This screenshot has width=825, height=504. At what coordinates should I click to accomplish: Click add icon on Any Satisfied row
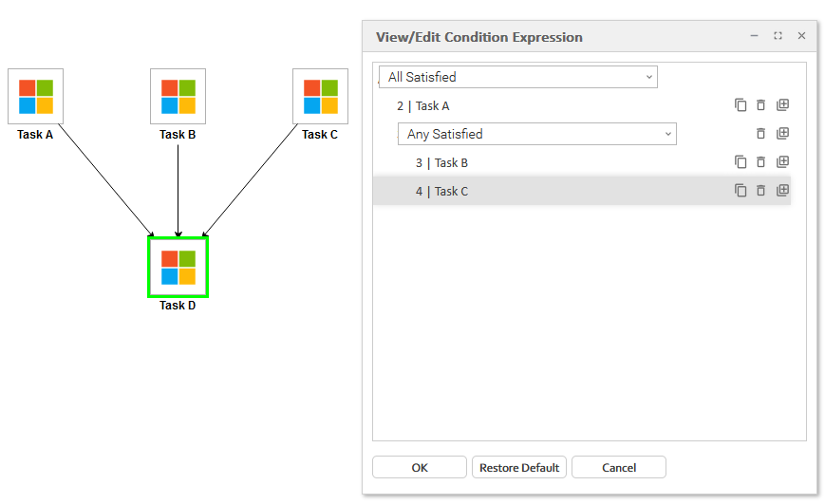pos(782,134)
